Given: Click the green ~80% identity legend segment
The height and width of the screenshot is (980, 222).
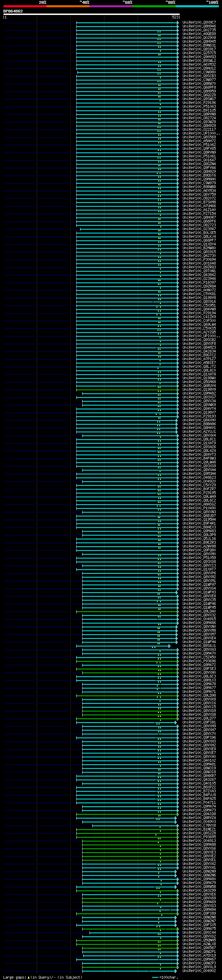Looking at the screenshot, I should (154, 6).
